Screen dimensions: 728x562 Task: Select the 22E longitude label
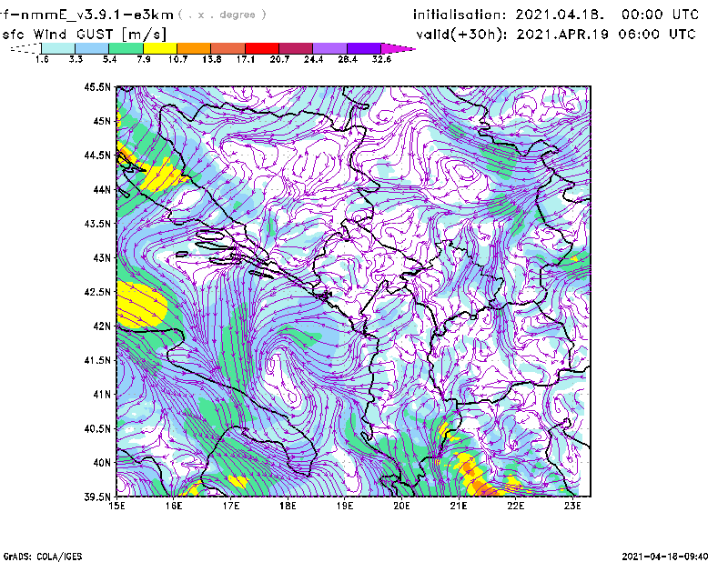[515, 506]
